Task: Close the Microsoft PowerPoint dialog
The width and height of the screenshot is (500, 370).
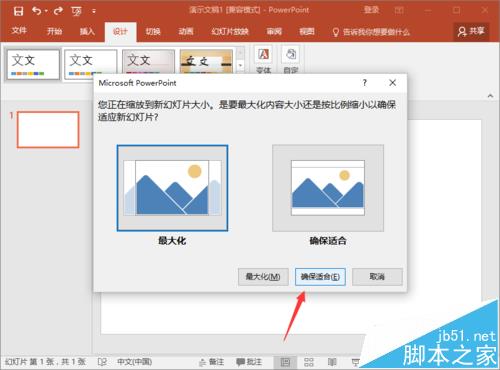Action: point(393,83)
